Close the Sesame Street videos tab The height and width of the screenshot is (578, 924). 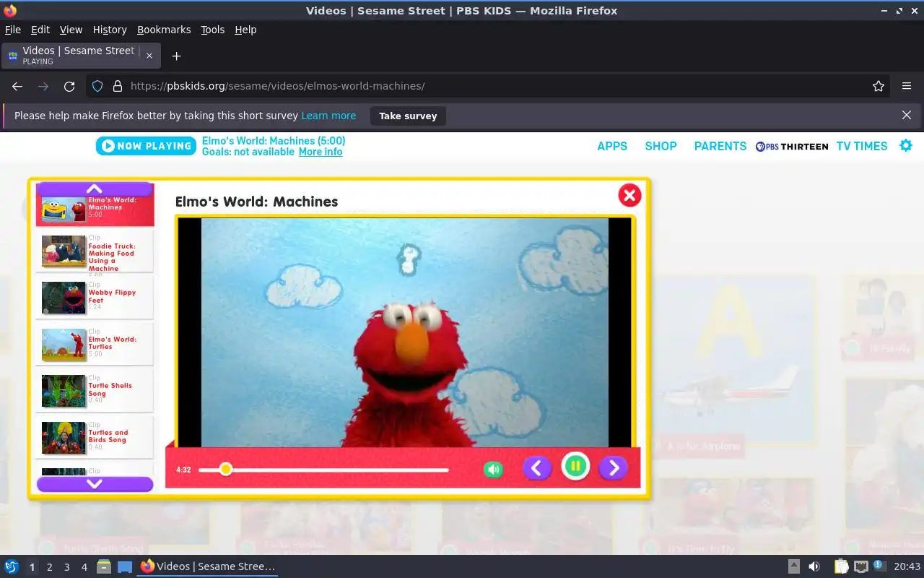click(x=149, y=56)
